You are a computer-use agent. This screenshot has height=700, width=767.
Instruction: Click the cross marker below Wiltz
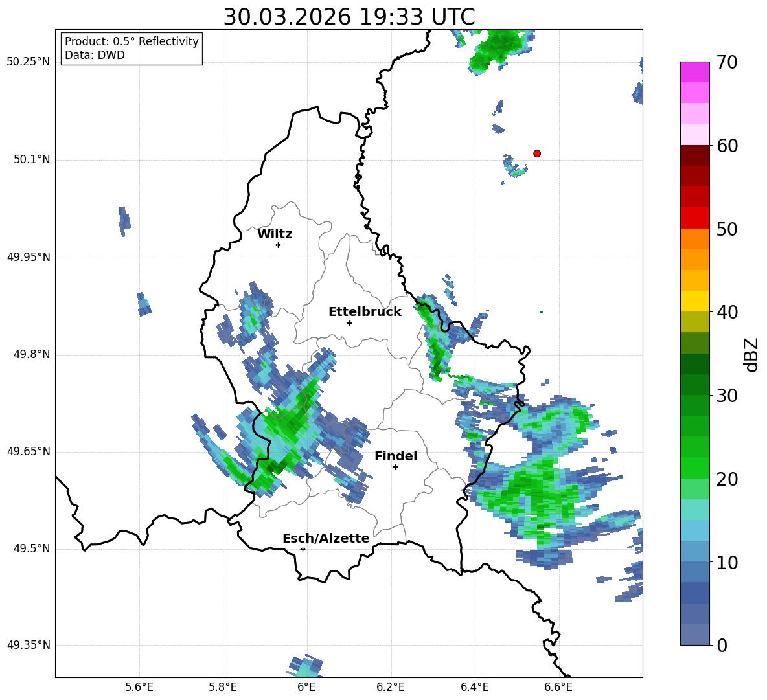279,245
